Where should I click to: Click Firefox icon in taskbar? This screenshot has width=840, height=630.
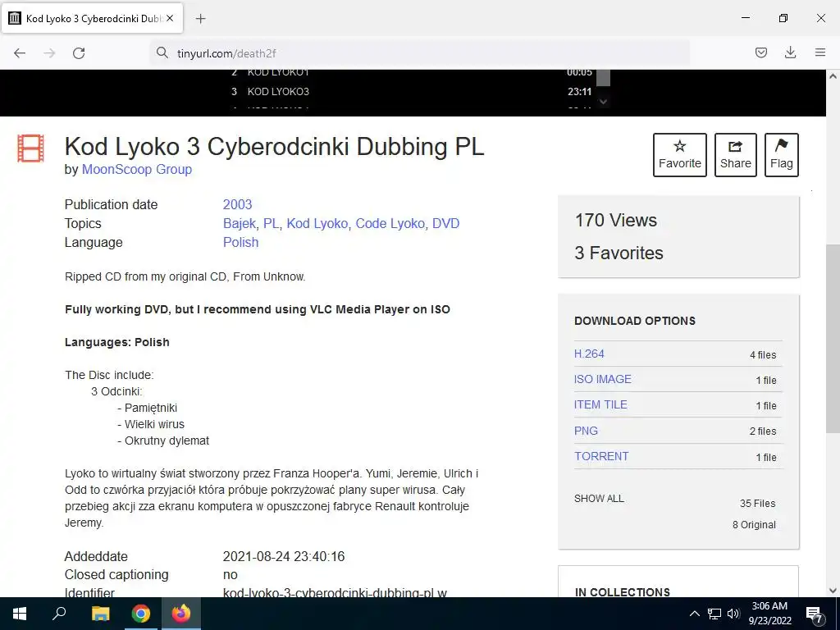pos(181,614)
